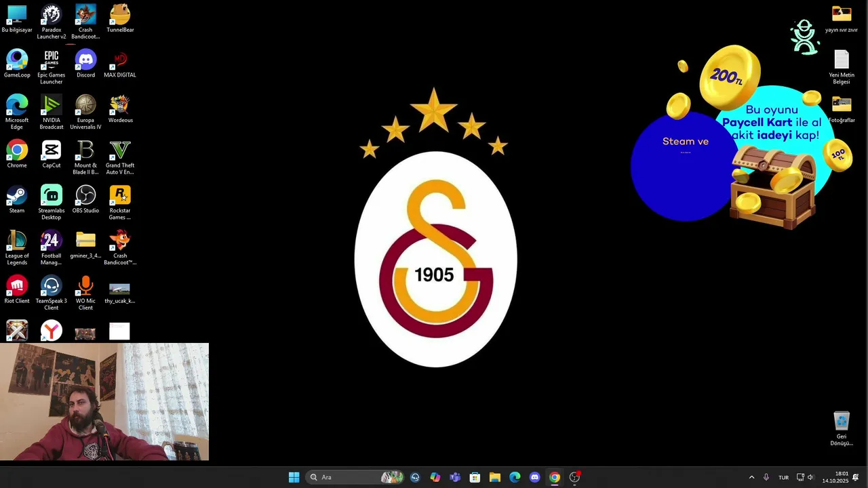Click the microphone tray icon

coord(766,477)
